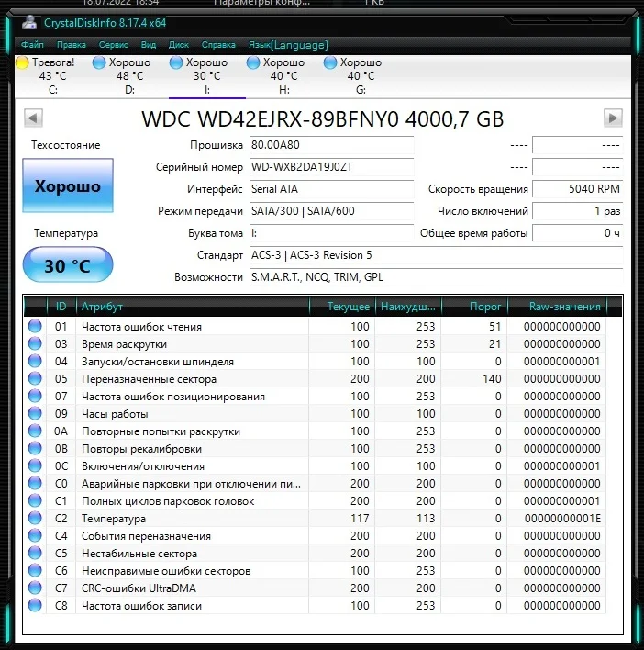
Task: Click the Наихудш... column header
Action: coord(408,307)
